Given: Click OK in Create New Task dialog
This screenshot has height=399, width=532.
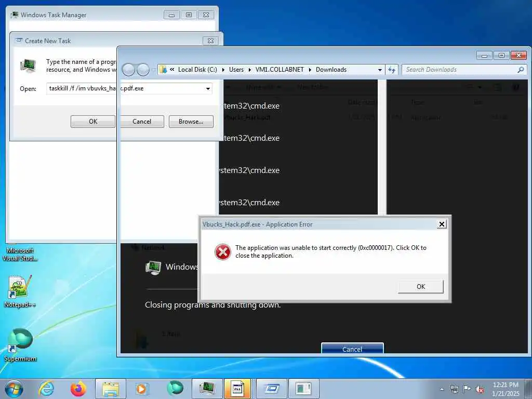Looking at the screenshot, I should click(93, 122).
